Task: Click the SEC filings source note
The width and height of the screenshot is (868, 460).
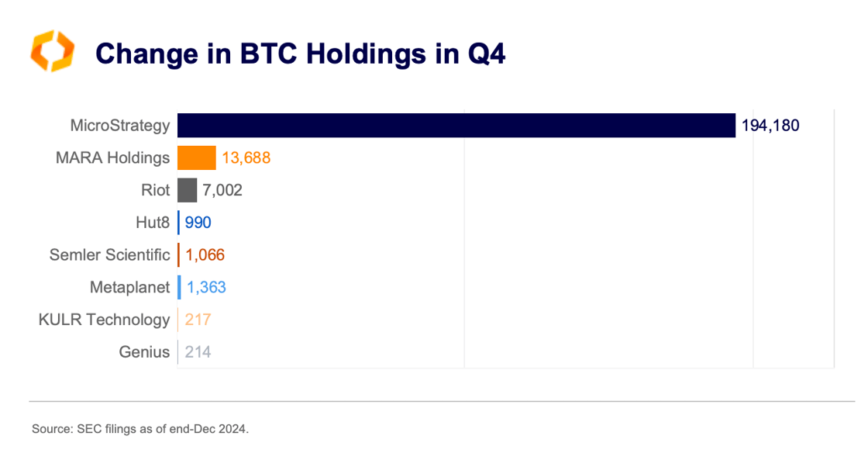Action: [x=140, y=428]
